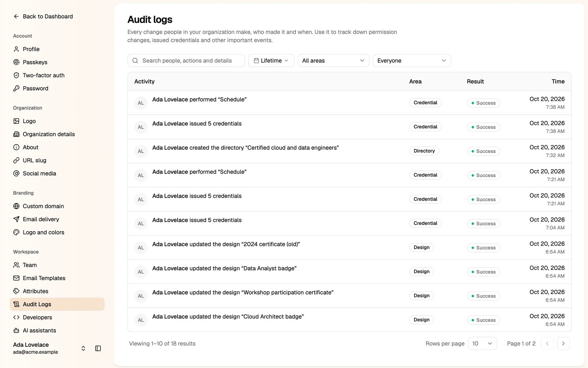Focus the search people, actions and details field

[x=186, y=61]
